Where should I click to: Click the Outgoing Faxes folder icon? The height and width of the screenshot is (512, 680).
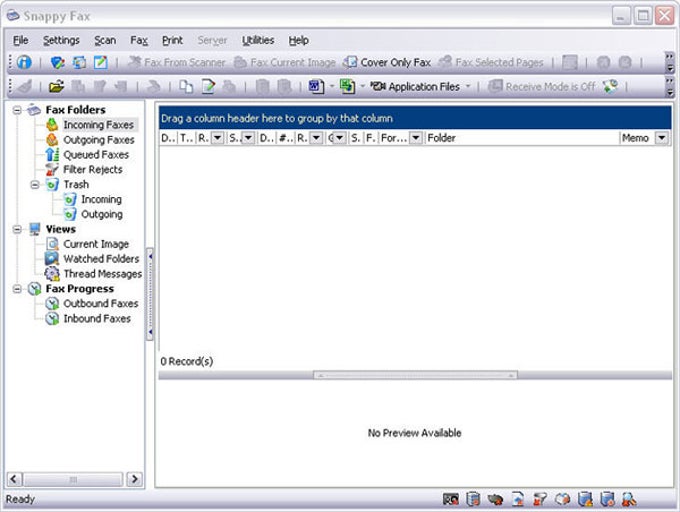[x=52, y=140]
